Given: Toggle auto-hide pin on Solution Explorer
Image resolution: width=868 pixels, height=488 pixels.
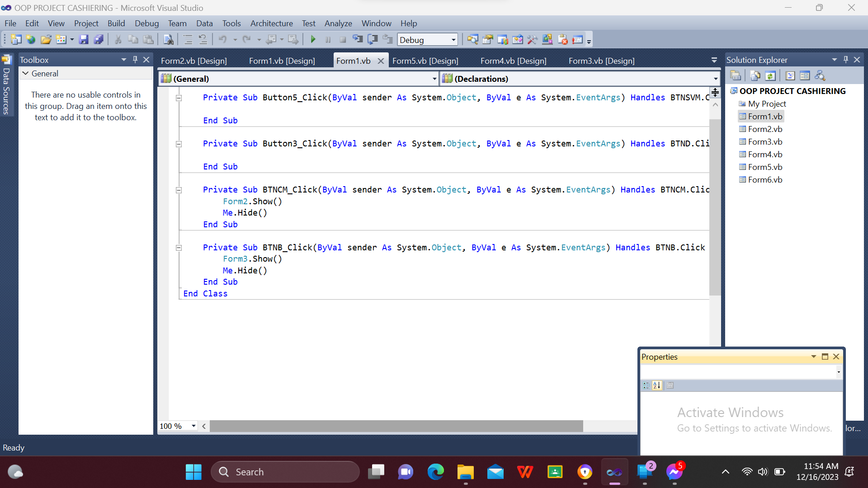Looking at the screenshot, I should coord(845,60).
